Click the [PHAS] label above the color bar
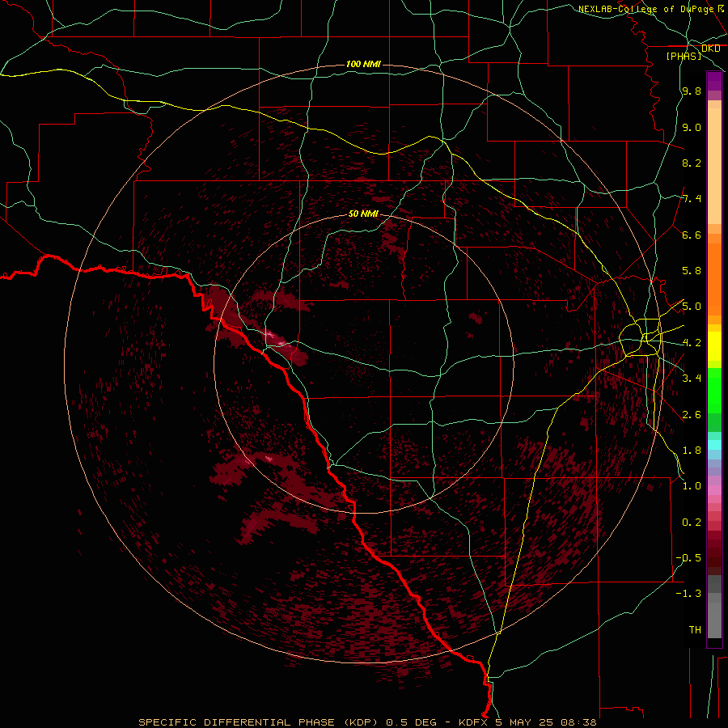The image size is (728, 728). (x=684, y=56)
